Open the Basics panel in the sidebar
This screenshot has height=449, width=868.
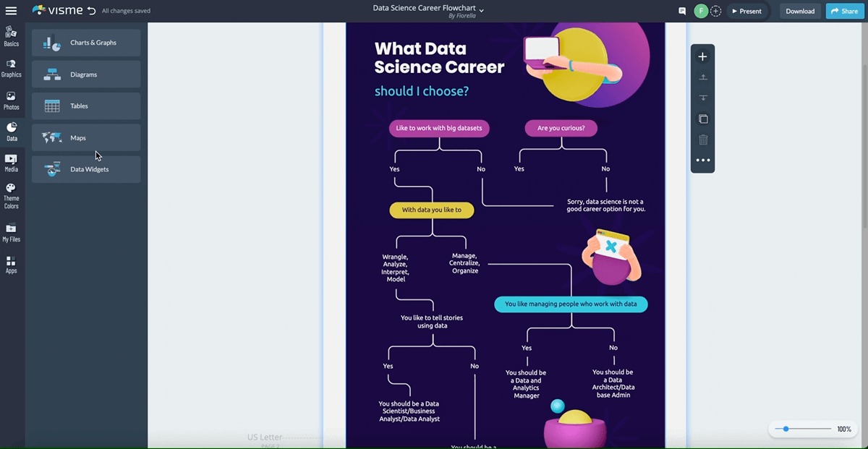pos(12,35)
